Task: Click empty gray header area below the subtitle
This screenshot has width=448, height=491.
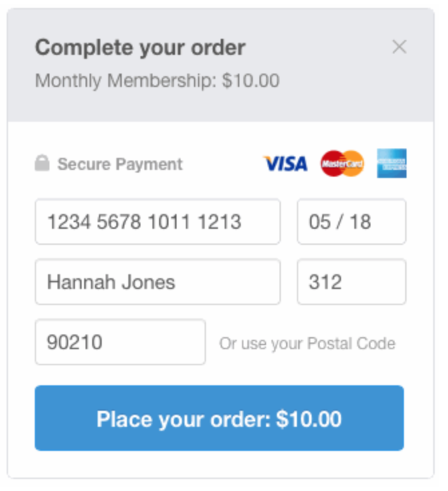Action: [221, 107]
